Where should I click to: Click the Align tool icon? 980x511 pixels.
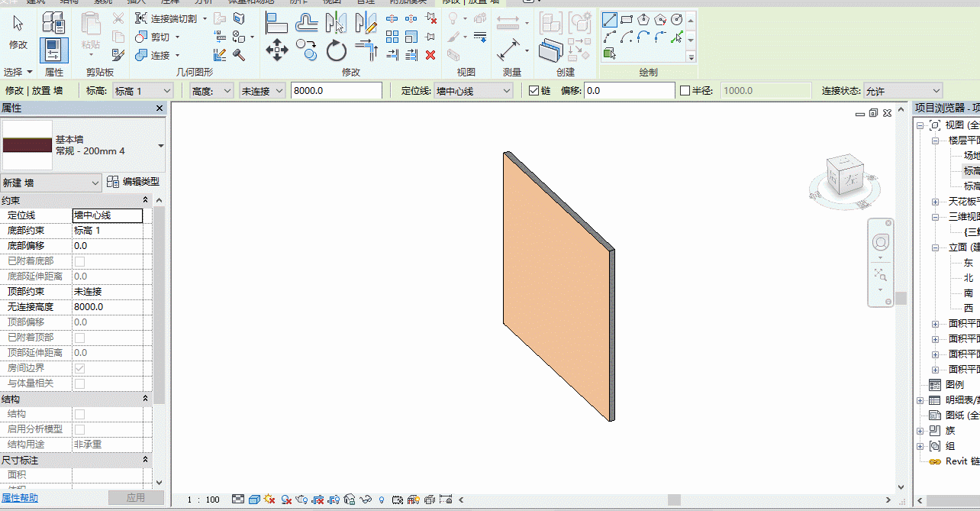pyautogui.click(x=276, y=24)
